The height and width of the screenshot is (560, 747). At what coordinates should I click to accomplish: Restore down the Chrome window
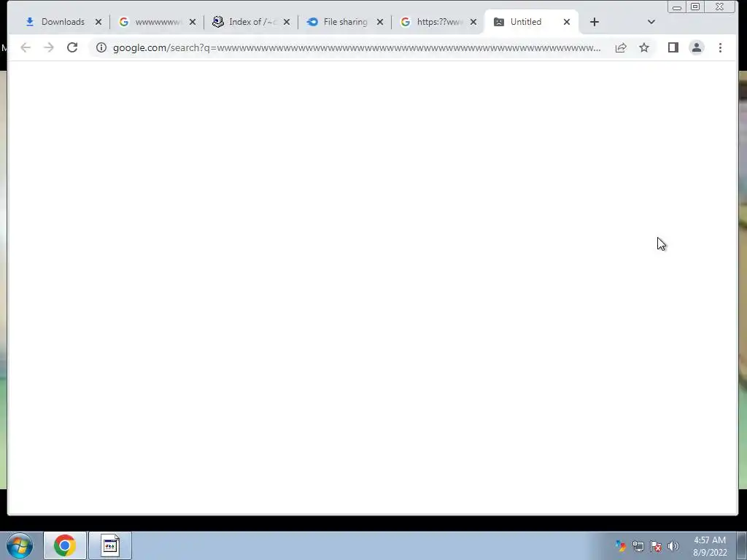click(x=695, y=7)
